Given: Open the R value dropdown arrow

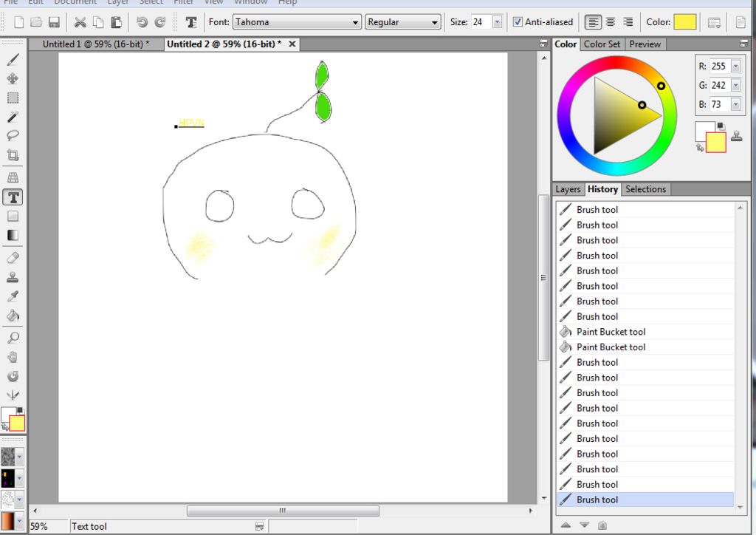Looking at the screenshot, I should point(736,67).
